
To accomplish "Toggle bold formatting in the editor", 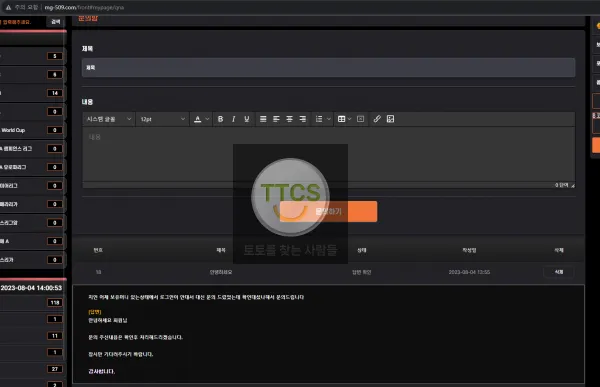I will point(220,119).
